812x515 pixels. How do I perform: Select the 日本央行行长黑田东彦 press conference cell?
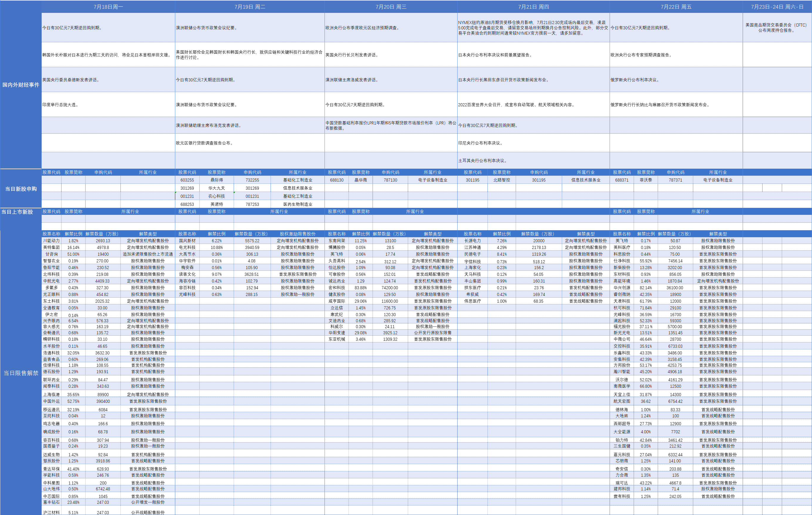coord(534,80)
